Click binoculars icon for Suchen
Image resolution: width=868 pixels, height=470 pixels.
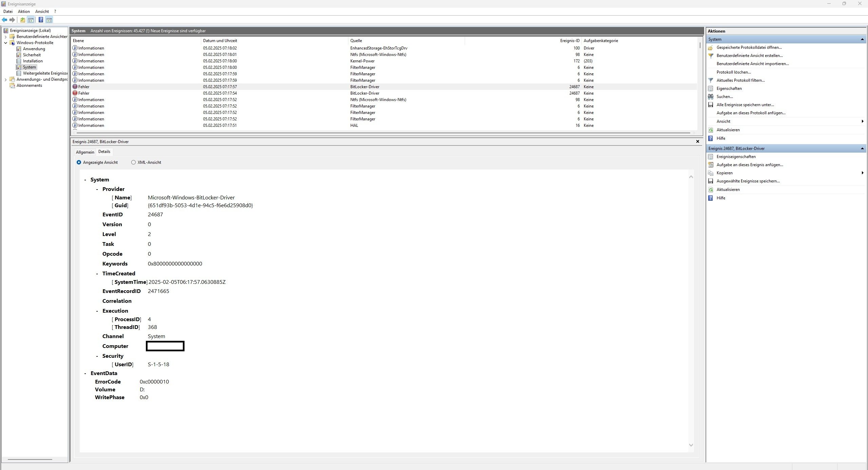point(711,97)
